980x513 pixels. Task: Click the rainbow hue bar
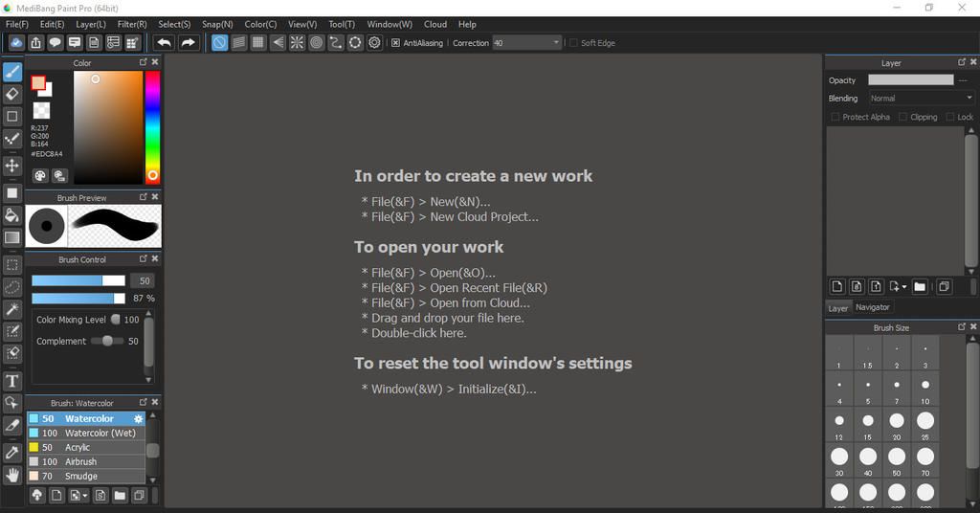[152, 127]
